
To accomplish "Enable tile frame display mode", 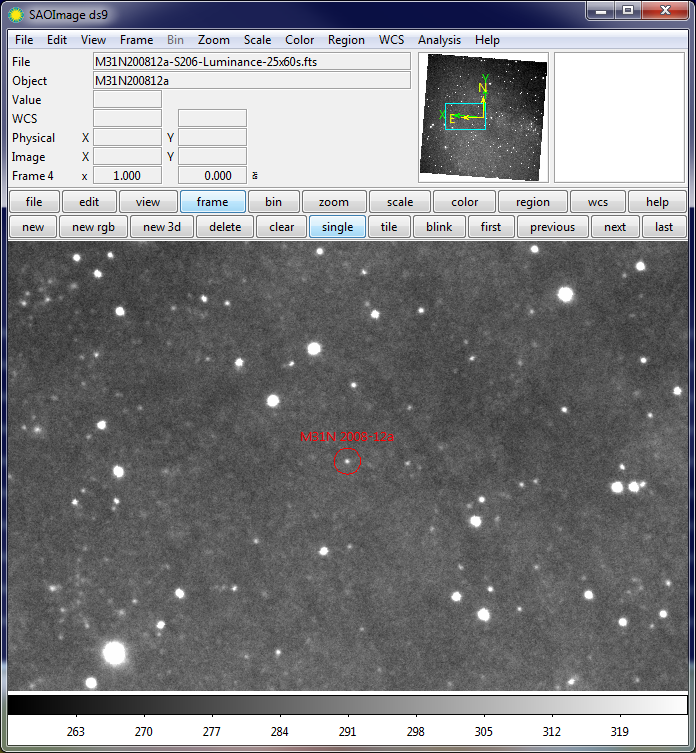I will pyautogui.click(x=389, y=226).
